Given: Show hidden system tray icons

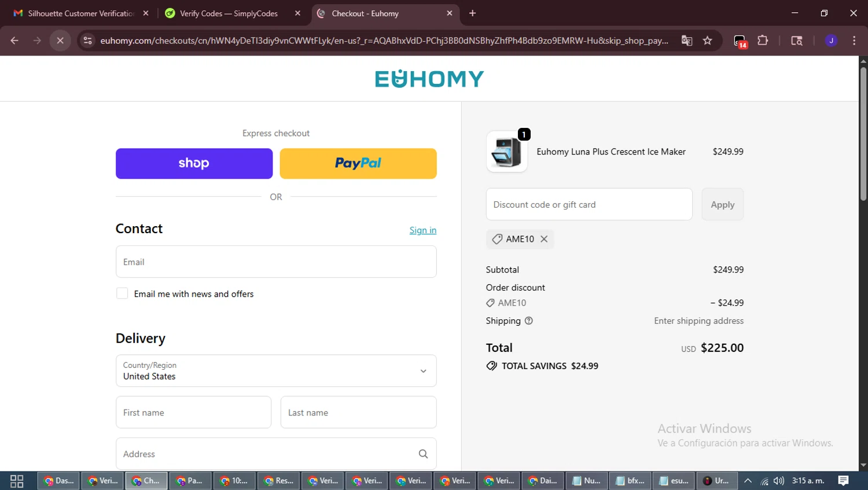Looking at the screenshot, I should [x=748, y=481].
